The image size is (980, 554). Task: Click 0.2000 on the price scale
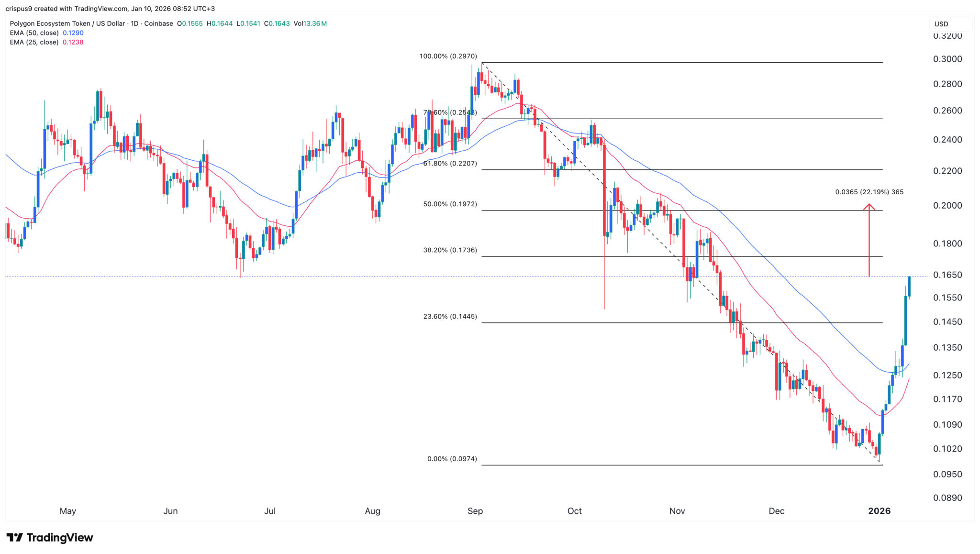tap(947, 206)
